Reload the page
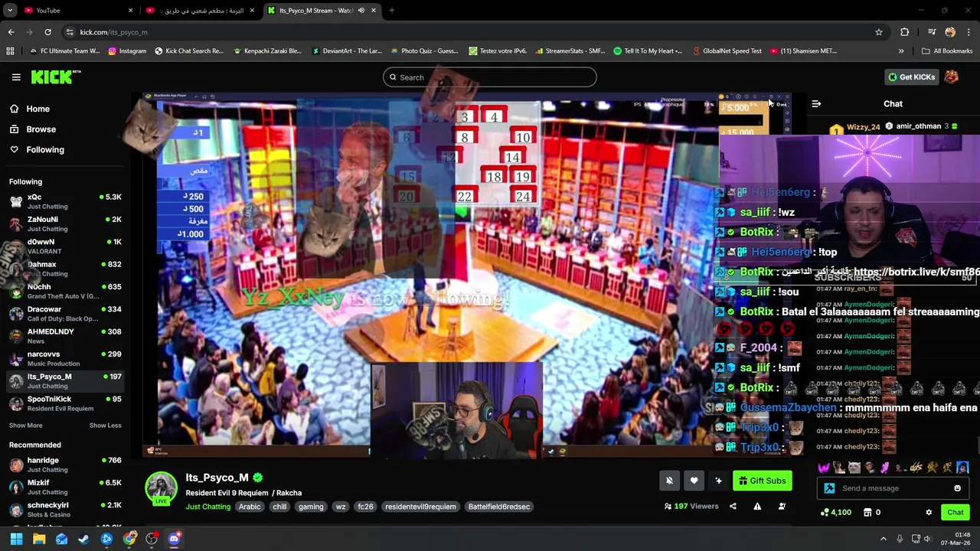 tap(47, 32)
